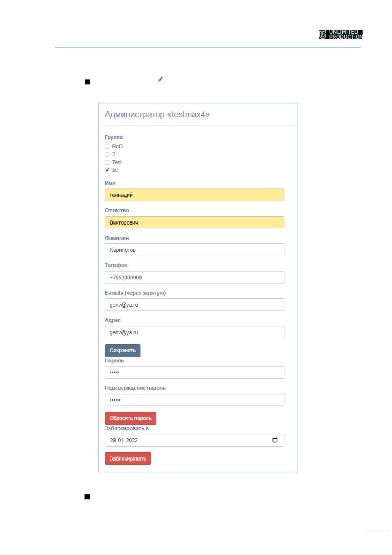Click the Администратор «testmax4» heading
392x555 pixels.
(x=157, y=114)
